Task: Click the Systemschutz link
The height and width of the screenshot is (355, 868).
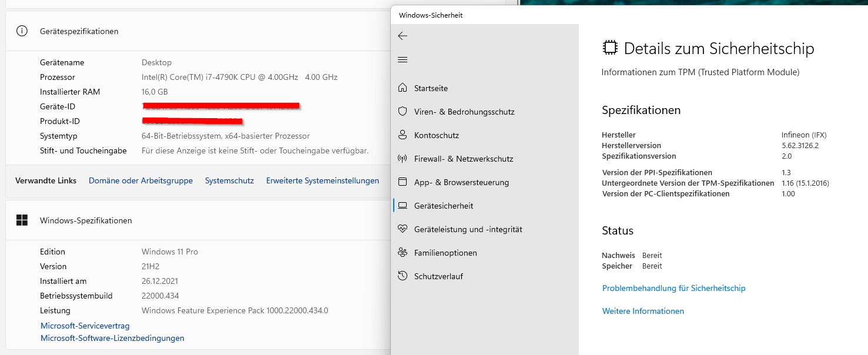Action: click(229, 181)
